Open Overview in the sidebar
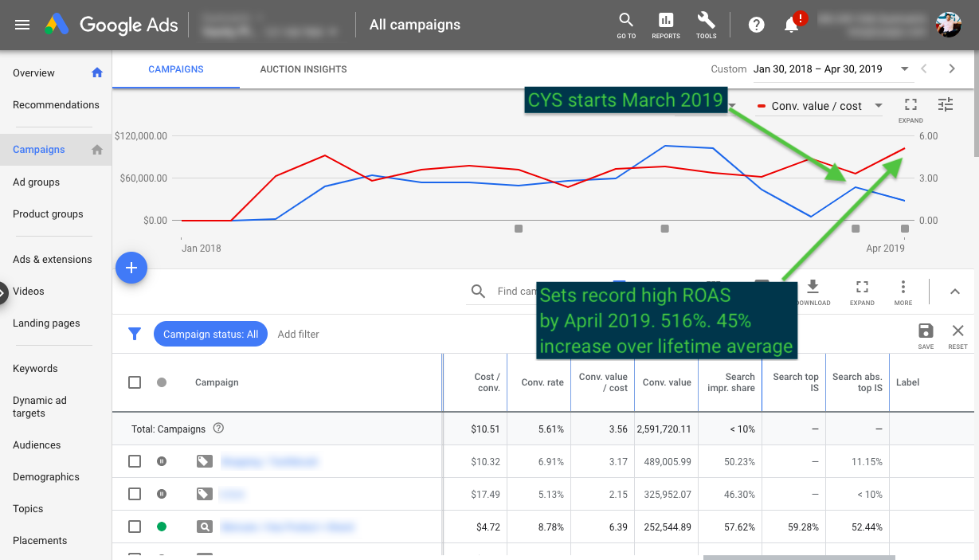 33,72
